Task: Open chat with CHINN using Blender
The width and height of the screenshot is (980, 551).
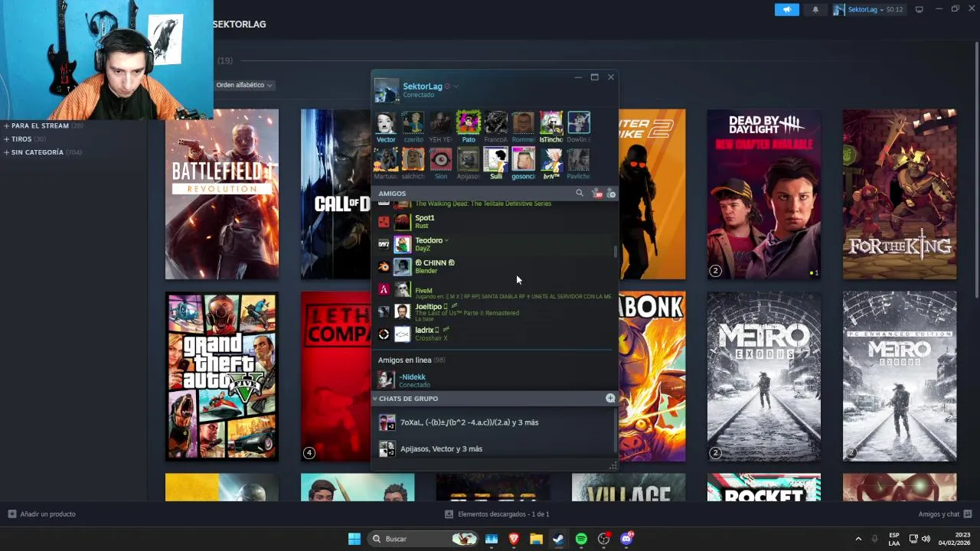Action: [495, 266]
